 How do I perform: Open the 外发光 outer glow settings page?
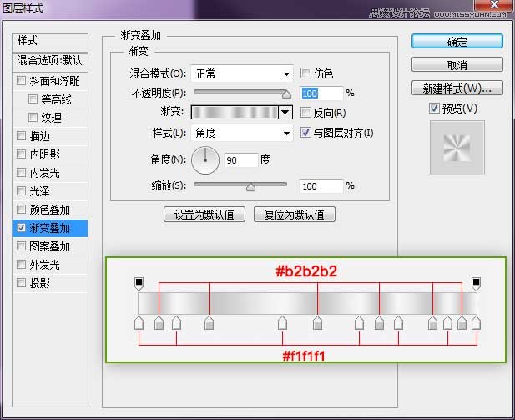point(45,265)
